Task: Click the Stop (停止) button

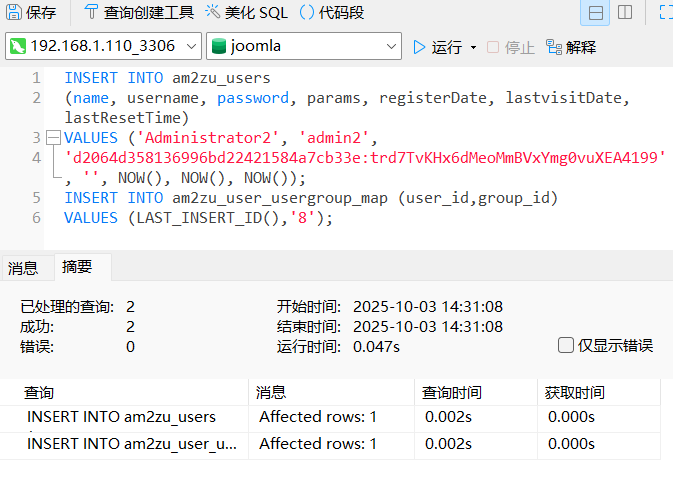Action: (510, 47)
